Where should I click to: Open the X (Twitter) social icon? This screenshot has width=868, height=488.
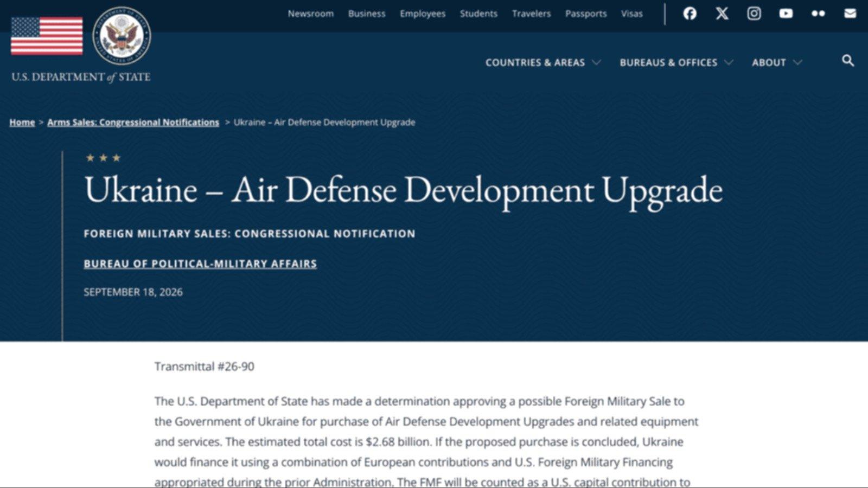722,14
